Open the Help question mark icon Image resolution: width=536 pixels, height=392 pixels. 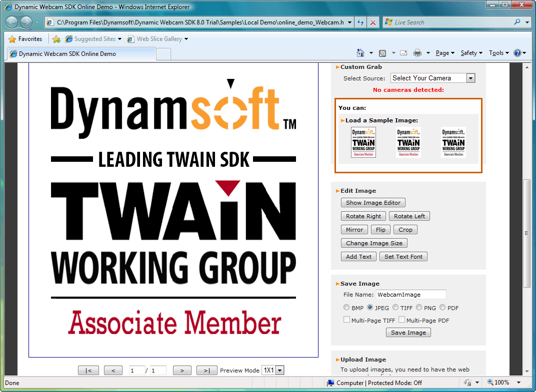point(517,53)
